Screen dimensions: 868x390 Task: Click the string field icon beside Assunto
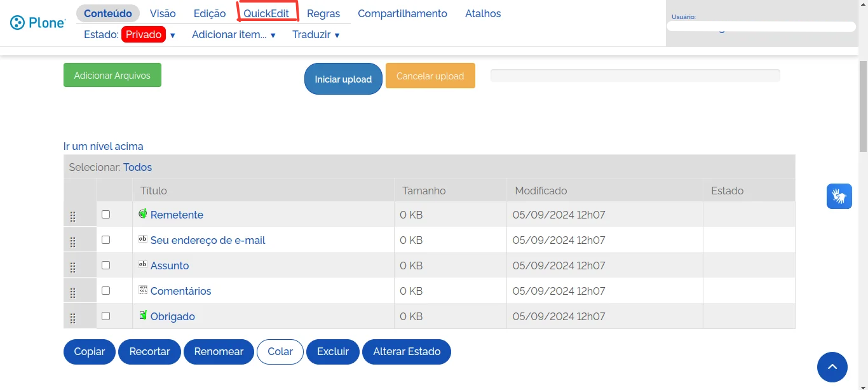[143, 264]
